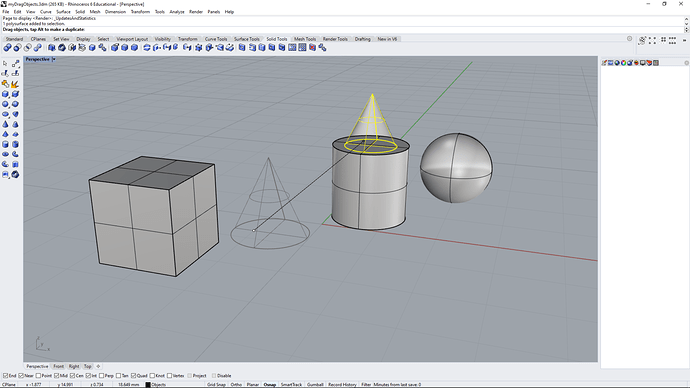The image size is (690, 388).
Task: Click the black layer color swatch
Action: pyautogui.click(x=148, y=384)
